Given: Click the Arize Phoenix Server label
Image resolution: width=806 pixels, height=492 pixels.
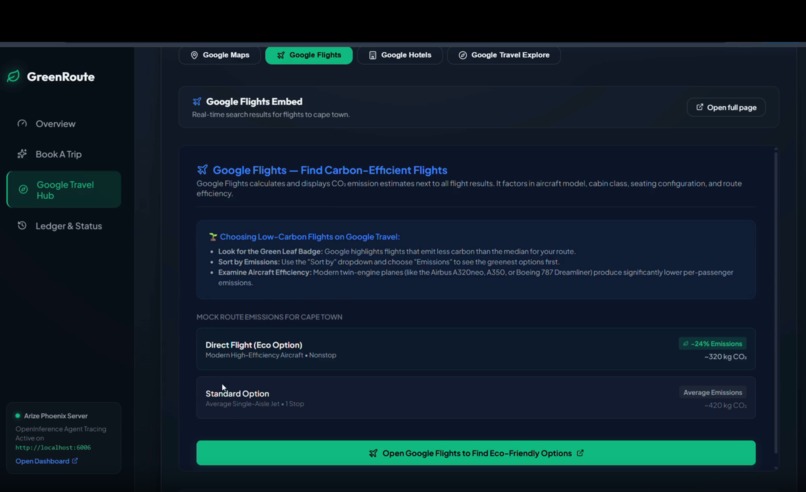Looking at the screenshot, I should click(56, 415).
